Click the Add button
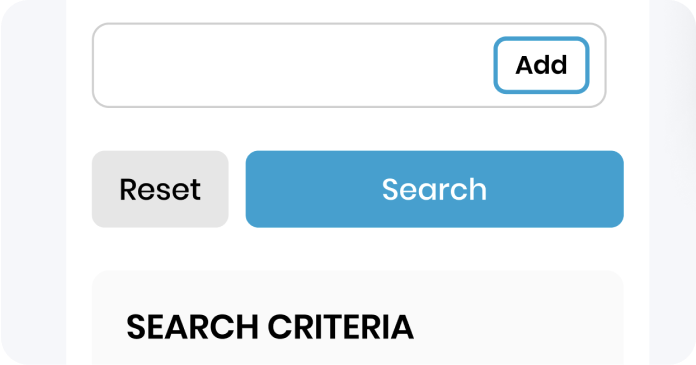Viewport: 696px width, 365px height. click(541, 65)
